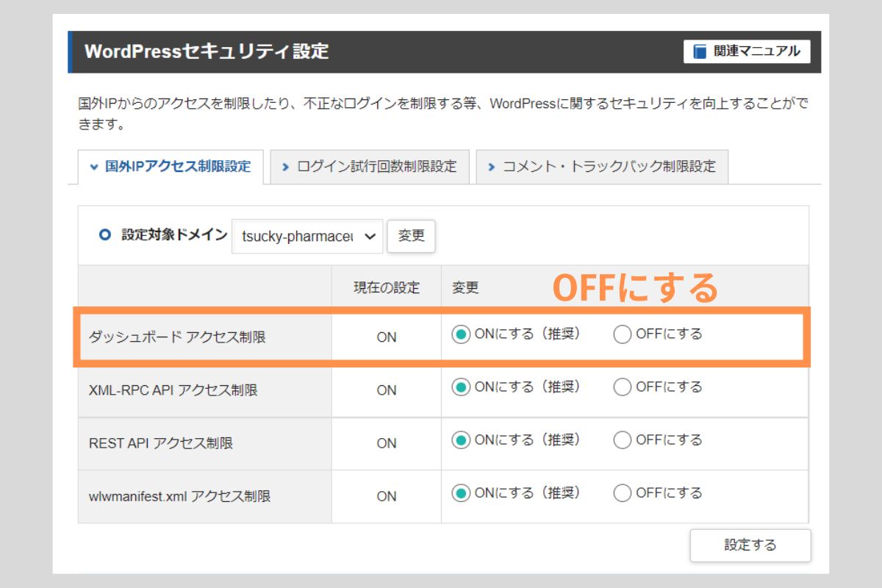Click the chevron on the ログイン試行回数制限設定 tab
This screenshot has height=588, width=882.
coord(286,168)
